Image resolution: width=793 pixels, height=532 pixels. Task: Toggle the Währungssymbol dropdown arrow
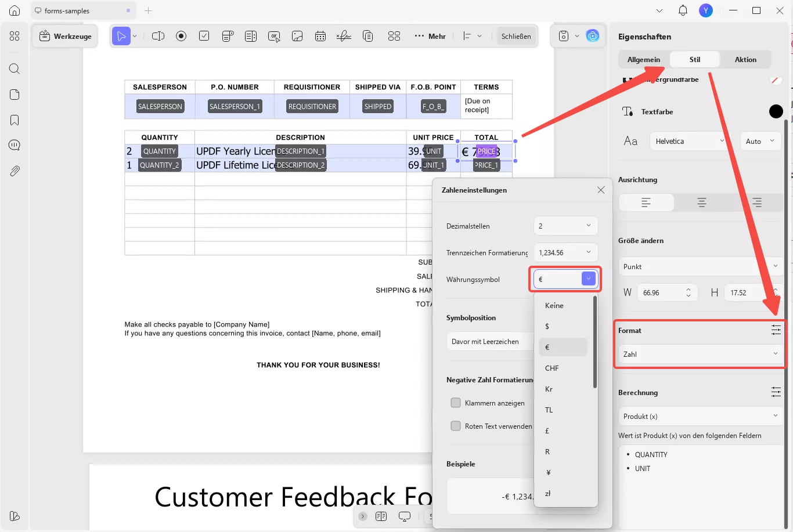pyautogui.click(x=589, y=279)
